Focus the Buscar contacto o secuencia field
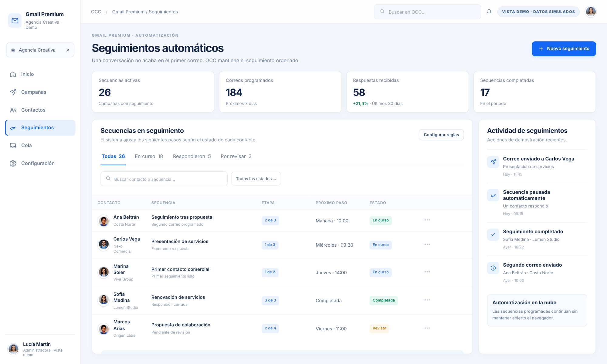The image size is (607, 364). coord(164,179)
